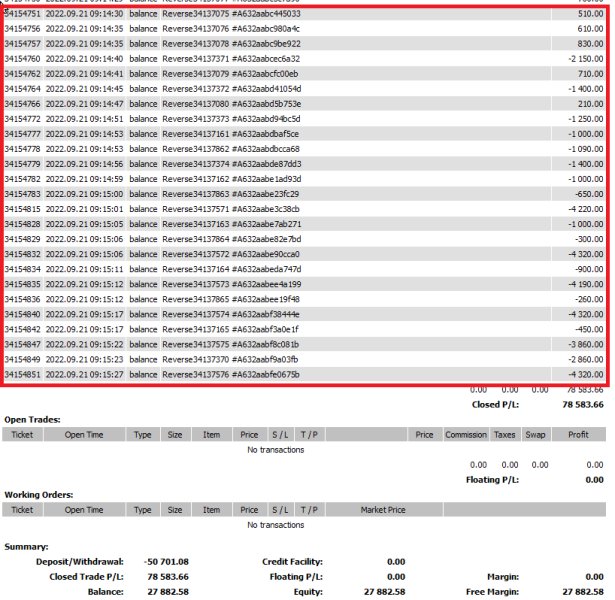Click the Item header under Open Trades
The image size is (615, 600).
[x=211, y=435]
